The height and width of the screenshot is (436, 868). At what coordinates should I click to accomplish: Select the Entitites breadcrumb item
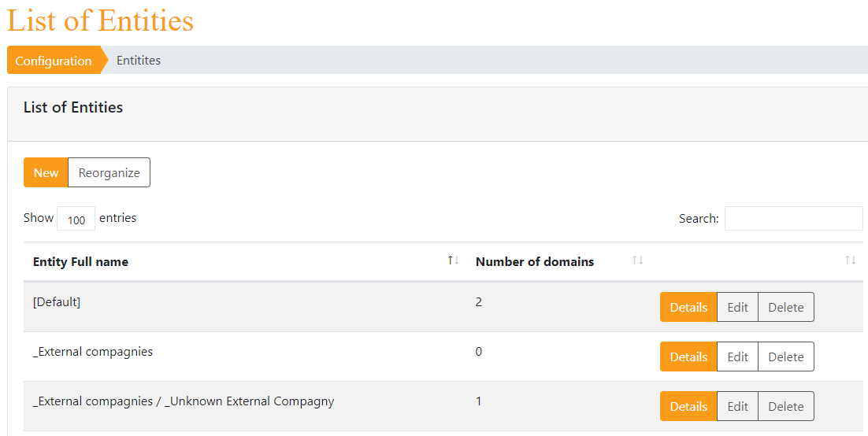139,61
